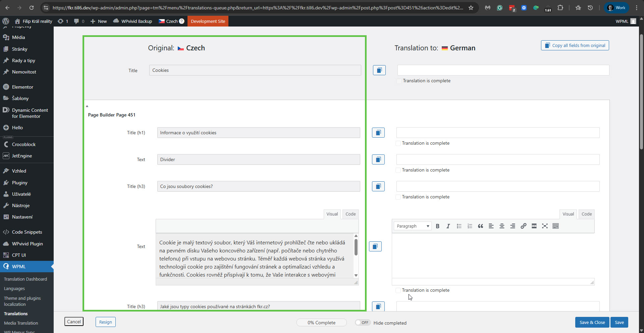Collapse the Page Builder Page 451 section
The width and height of the screenshot is (644, 333).
tap(87, 106)
